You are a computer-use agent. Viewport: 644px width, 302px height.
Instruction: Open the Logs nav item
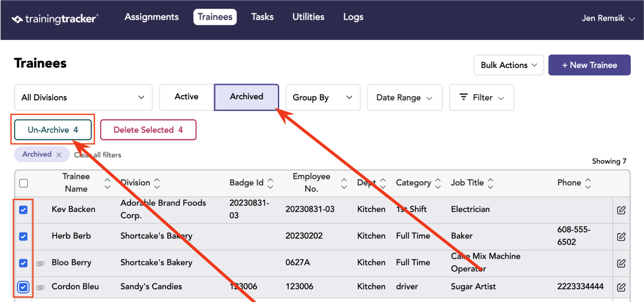pyautogui.click(x=353, y=17)
